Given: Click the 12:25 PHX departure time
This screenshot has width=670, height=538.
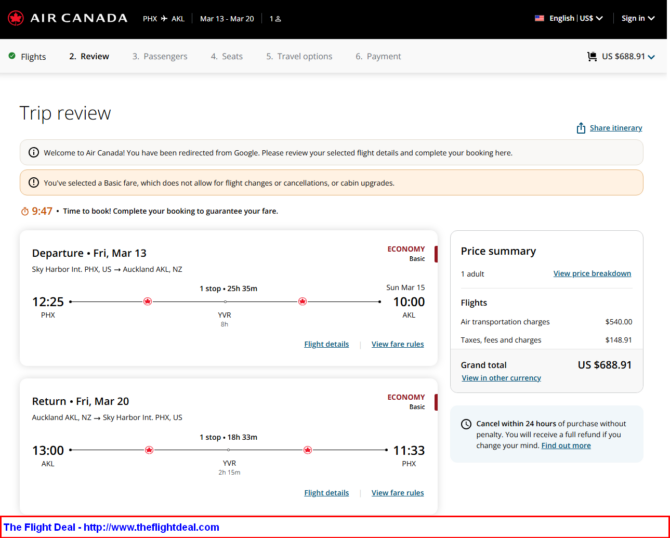Looking at the screenshot, I should click(48, 302).
